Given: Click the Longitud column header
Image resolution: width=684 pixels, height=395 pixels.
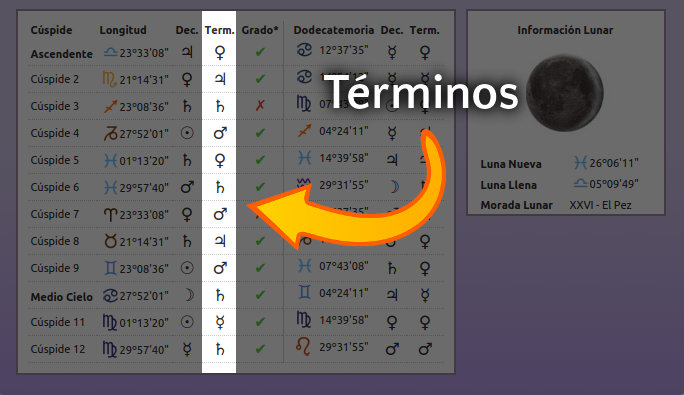Looking at the screenshot, I should 123,30.
